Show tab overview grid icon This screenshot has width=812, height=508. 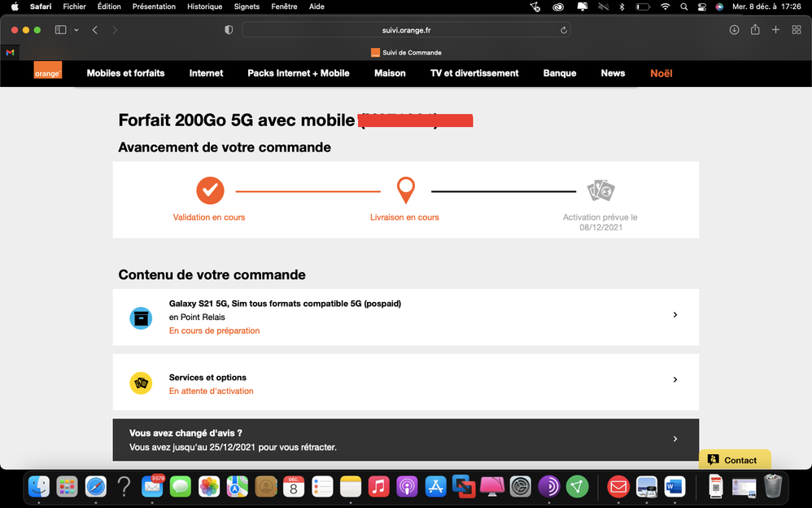797,30
